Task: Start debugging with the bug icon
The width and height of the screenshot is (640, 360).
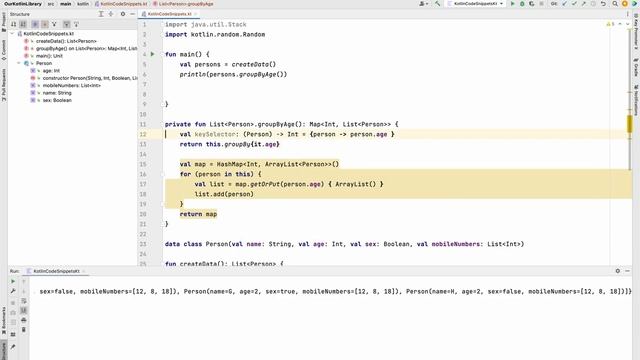Action: click(522, 4)
